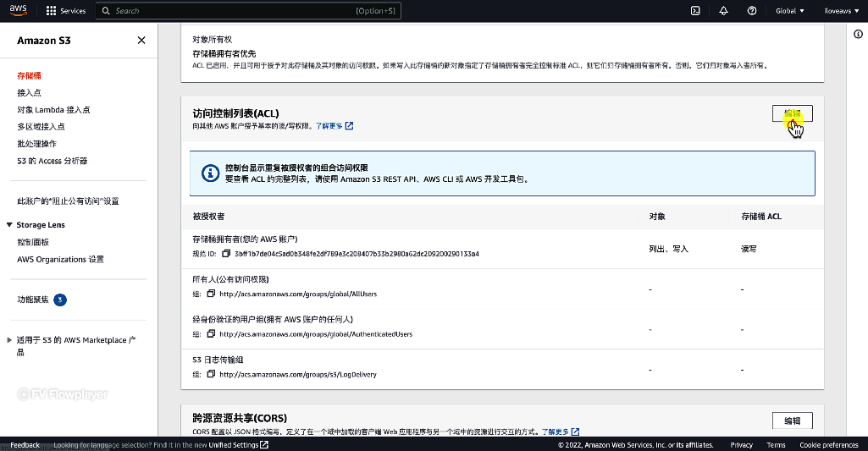Select the 存储桶 ACL column header

pos(761,217)
